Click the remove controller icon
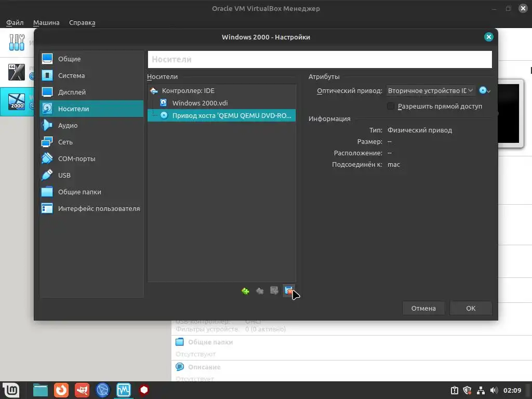Screen dimensions: 532x399 coord(260,291)
